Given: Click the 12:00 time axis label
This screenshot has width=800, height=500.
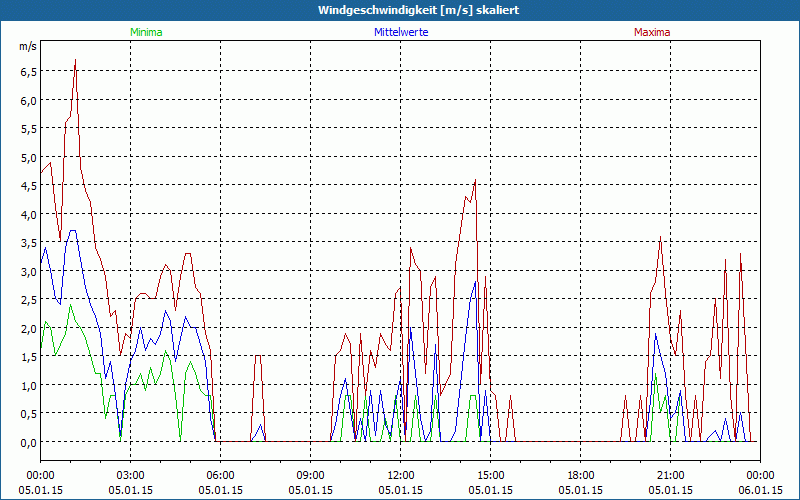Looking at the screenshot, I should point(401,476).
